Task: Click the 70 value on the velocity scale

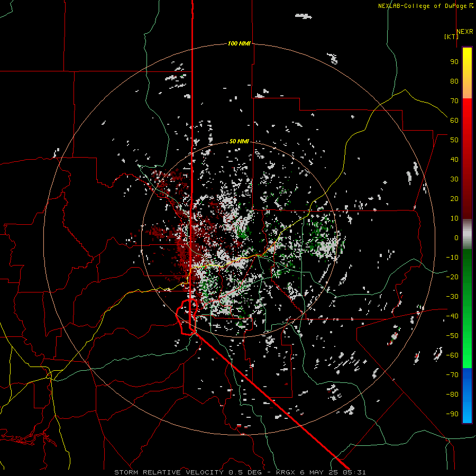Action: click(454, 101)
